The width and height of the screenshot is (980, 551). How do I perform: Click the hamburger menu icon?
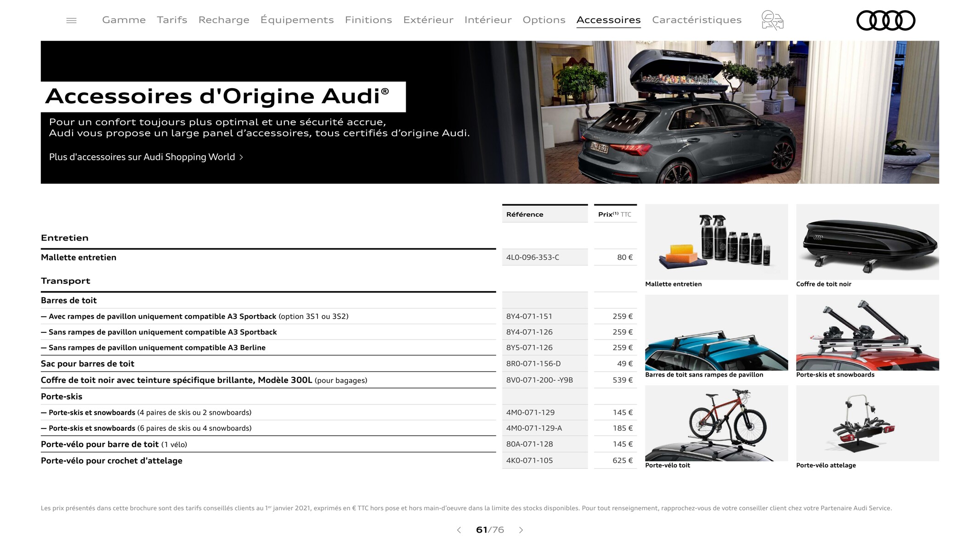pyautogui.click(x=71, y=20)
